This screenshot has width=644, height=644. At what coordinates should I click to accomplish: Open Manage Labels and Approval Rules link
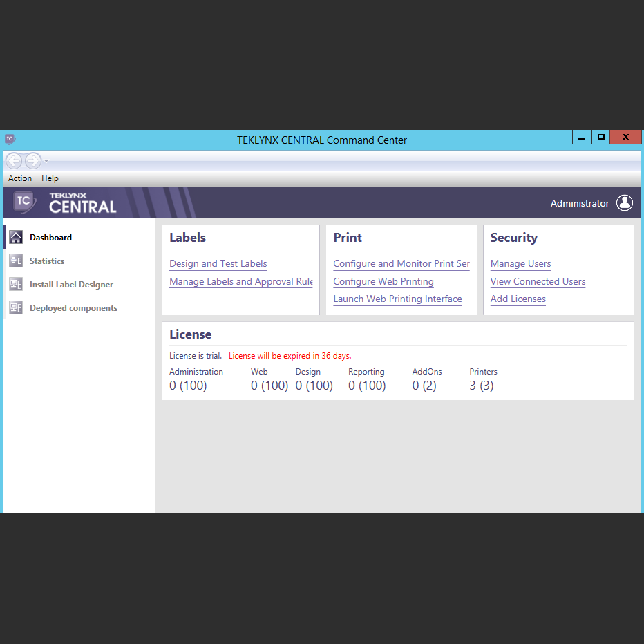tap(240, 282)
